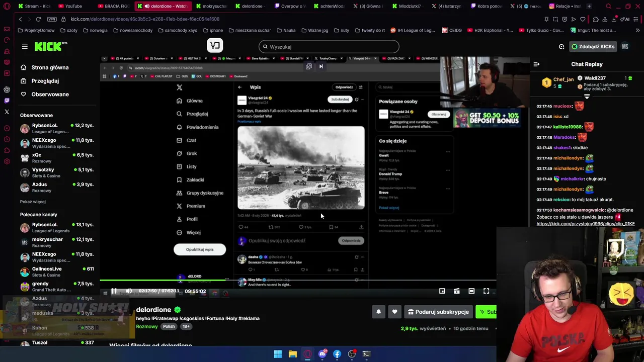This screenshot has height=362, width=644.
Task: Open the Opera GX browser from the taskbar
Action: point(307,354)
